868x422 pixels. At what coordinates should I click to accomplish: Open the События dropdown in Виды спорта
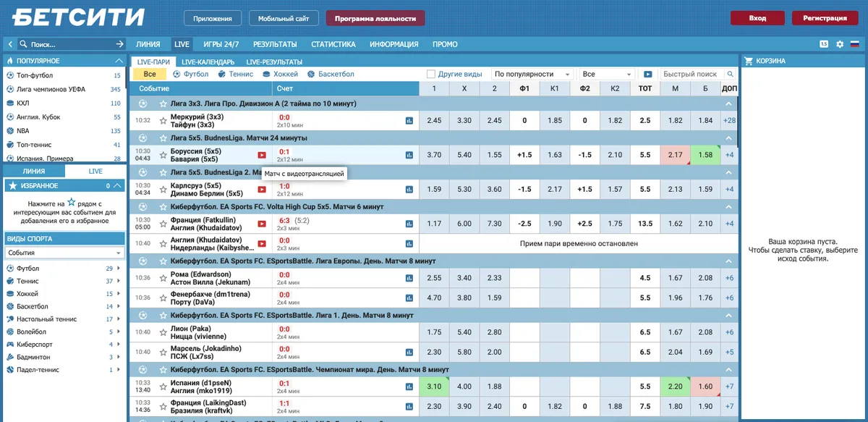point(65,253)
